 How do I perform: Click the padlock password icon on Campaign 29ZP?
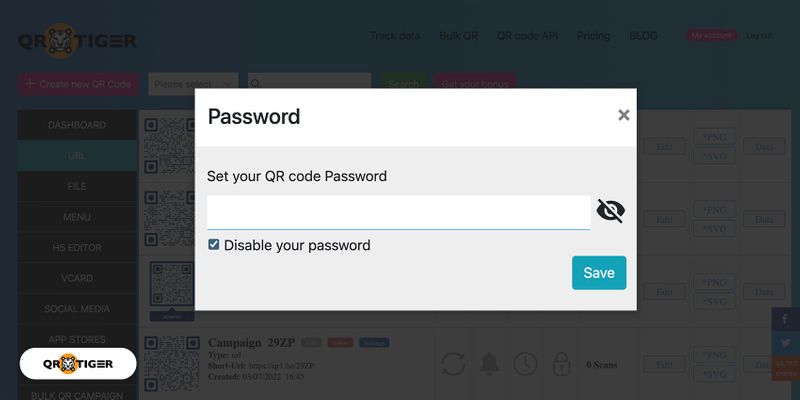(561, 364)
